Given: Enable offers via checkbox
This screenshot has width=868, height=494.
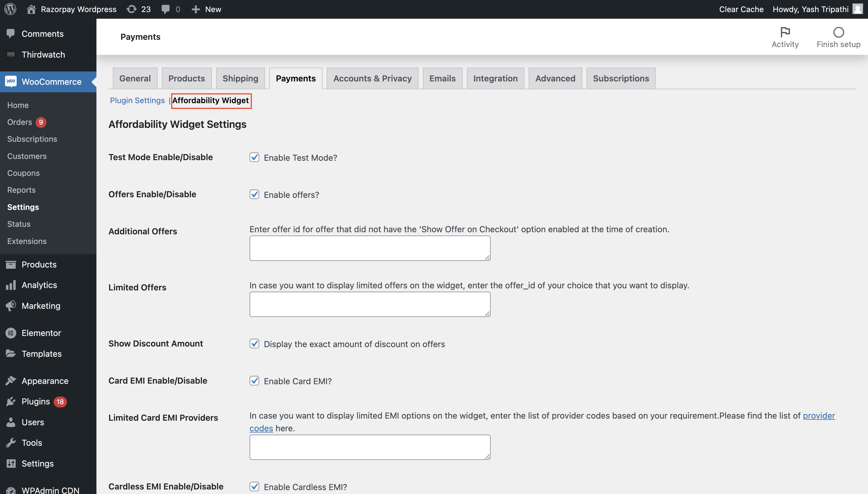Looking at the screenshot, I should click(x=255, y=195).
